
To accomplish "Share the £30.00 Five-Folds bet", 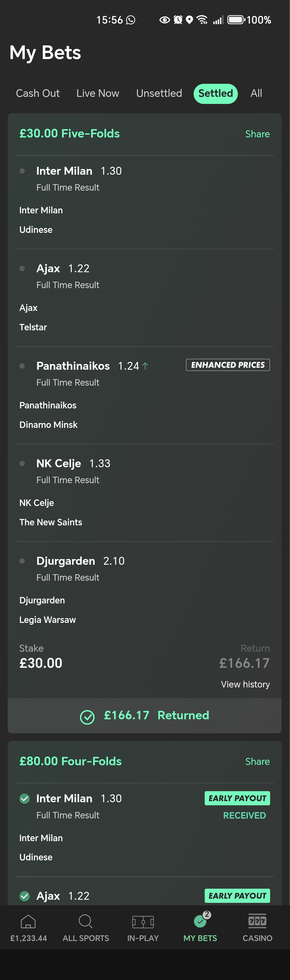I will [257, 134].
